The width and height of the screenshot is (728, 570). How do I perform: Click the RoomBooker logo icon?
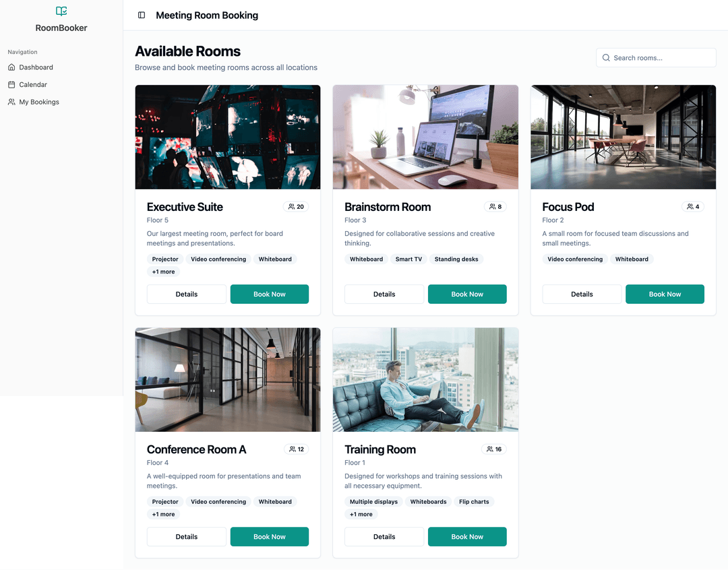tap(61, 11)
